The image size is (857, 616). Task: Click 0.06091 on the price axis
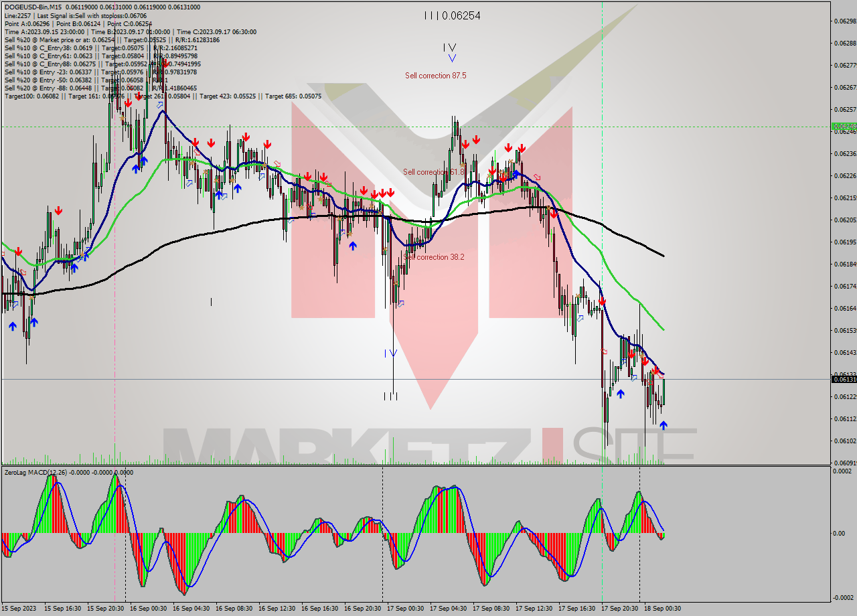(x=846, y=463)
